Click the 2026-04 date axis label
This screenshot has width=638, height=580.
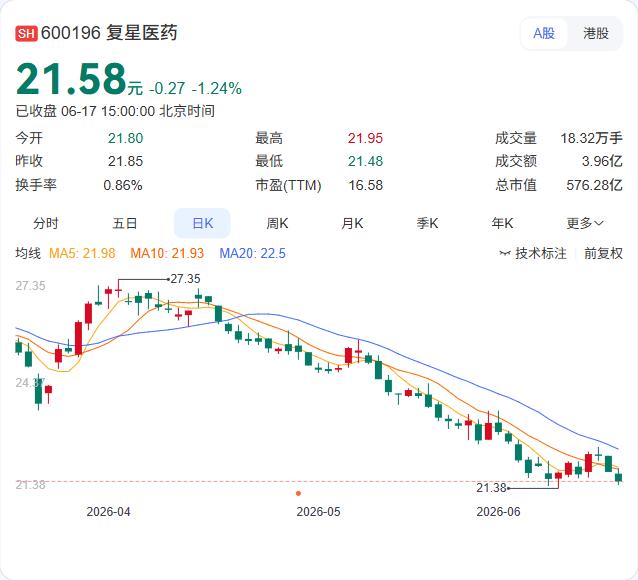(x=108, y=512)
